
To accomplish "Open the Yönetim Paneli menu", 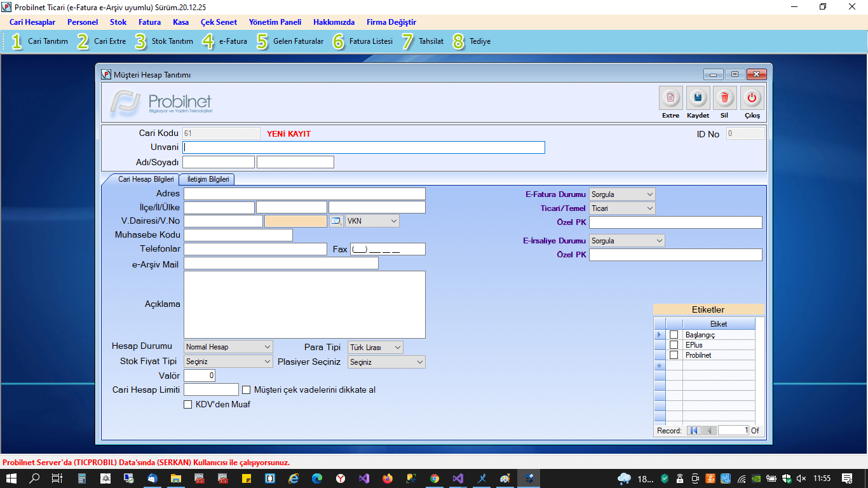I will (x=275, y=22).
